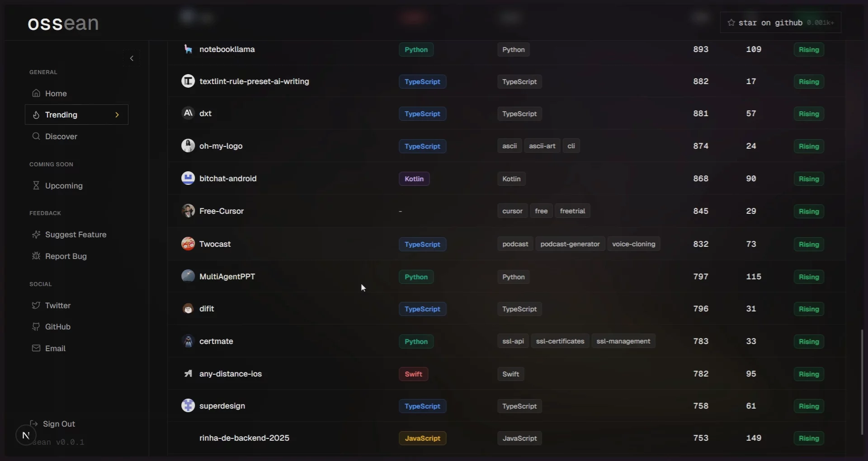The width and height of the screenshot is (868, 461).
Task: Open the Upcoming hourglass icon
Action: point(36,185)
